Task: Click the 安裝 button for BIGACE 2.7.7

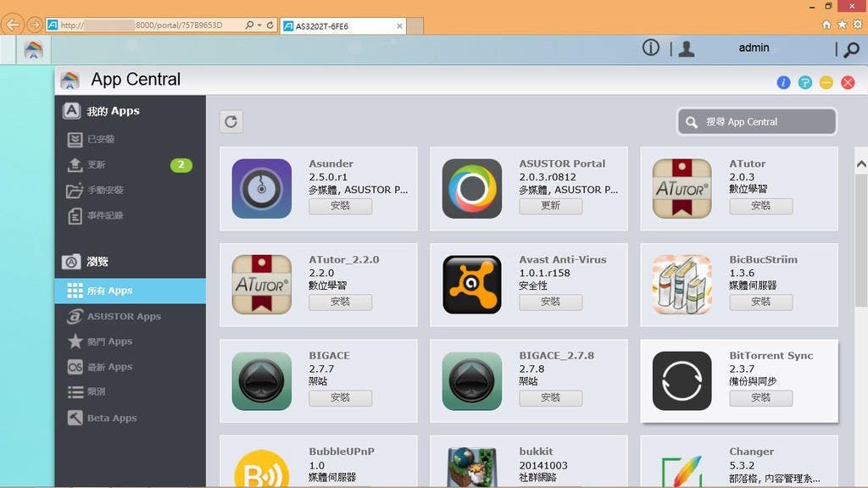Action: point(341,397)
